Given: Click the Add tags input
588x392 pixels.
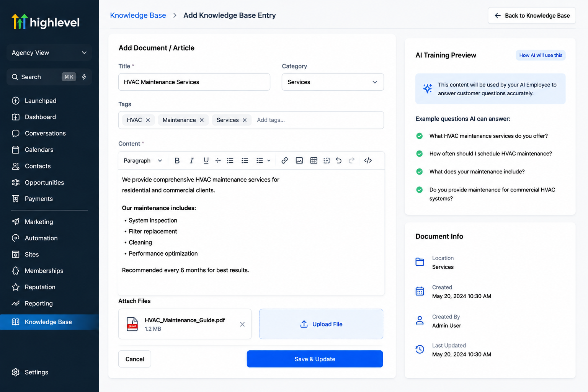Looking at the screenshot, I should [271, 120].
